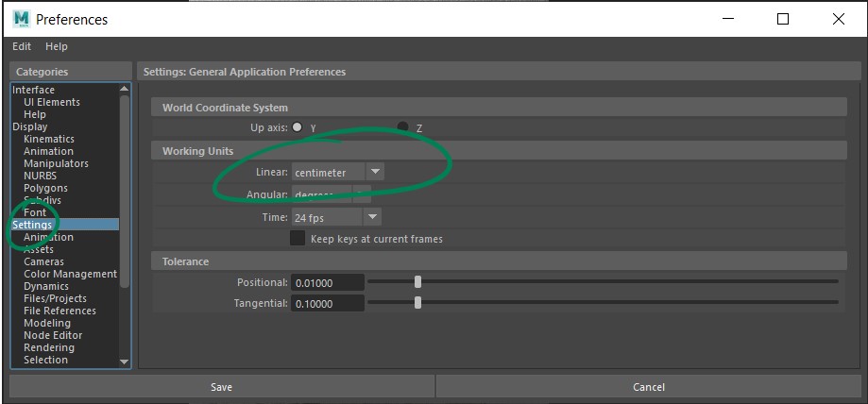Minimize the Preferences window
This screenshot has height=404, width=868.
(728, 19)
